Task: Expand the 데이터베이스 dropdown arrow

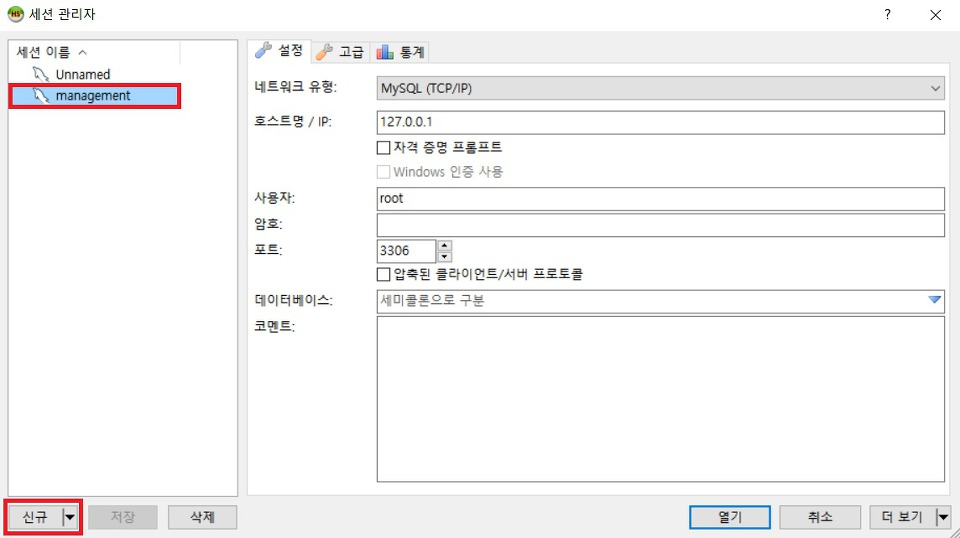Action: (934, 300)
